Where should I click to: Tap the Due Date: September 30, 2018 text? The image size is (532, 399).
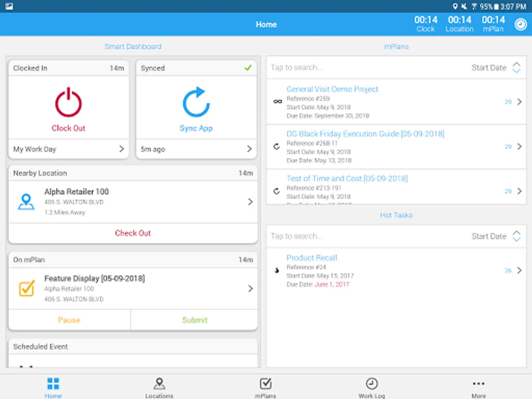[328, 116]
